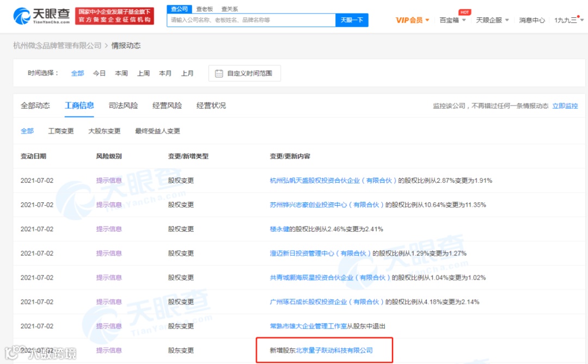
Task: Open 楼永健 shareholder link
Action: point(279,229)
